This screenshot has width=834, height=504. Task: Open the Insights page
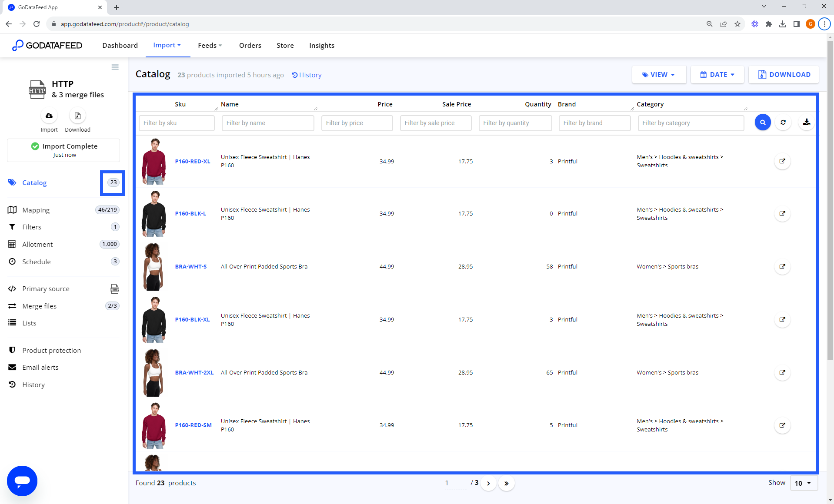pos(322,45)
